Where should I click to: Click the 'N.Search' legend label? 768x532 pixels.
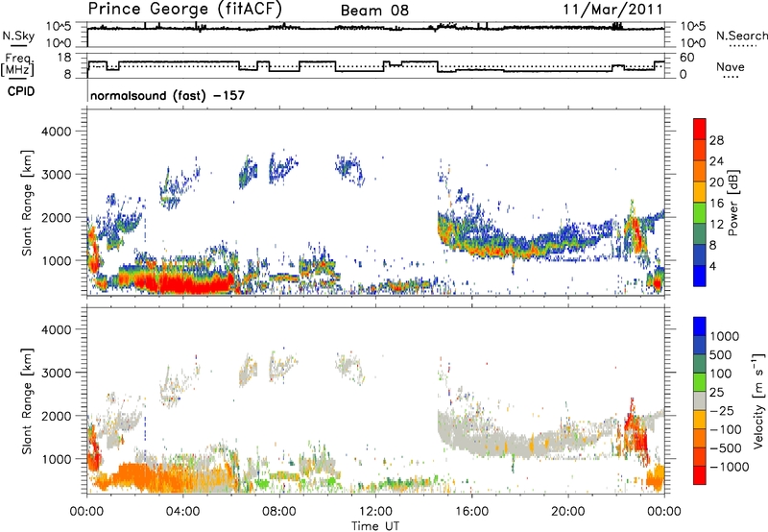[741, 36]
